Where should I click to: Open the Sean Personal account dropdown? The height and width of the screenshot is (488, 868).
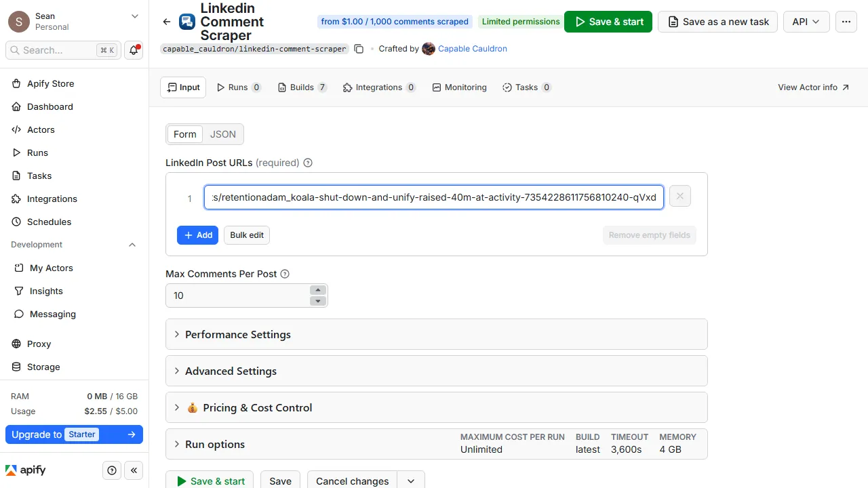tap(74, 22)
